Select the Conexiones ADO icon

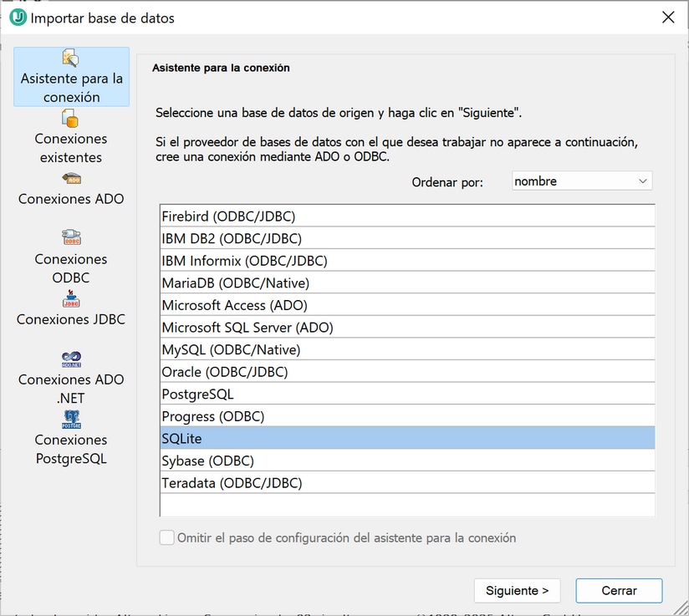coord(71,179)
